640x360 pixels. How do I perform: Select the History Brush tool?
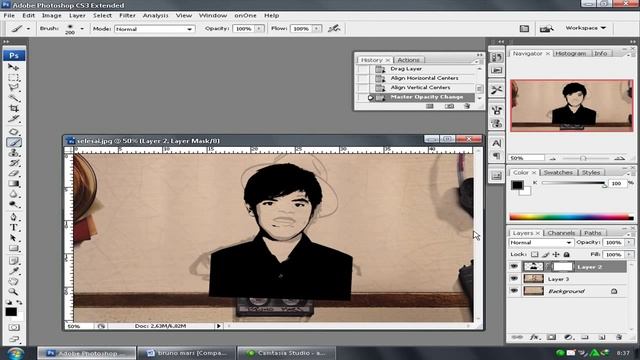13,163
